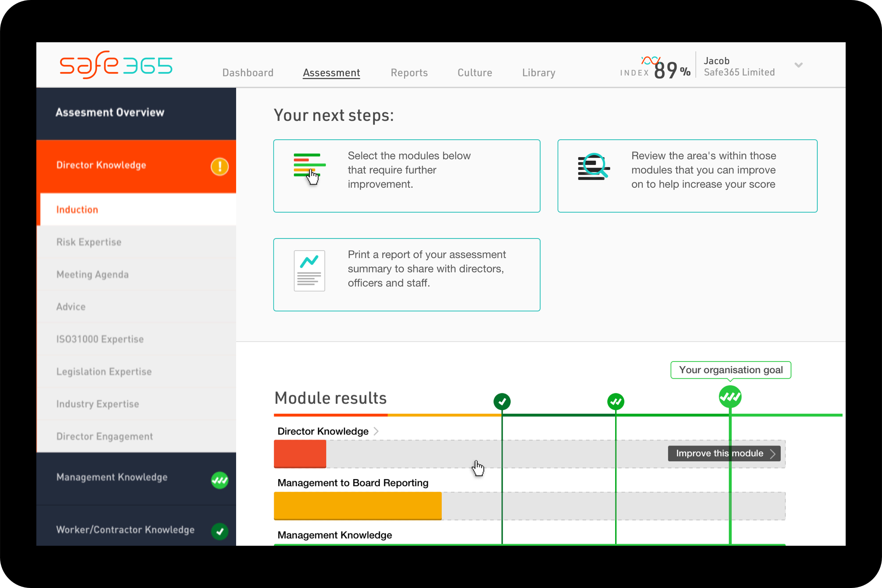Click the Your organisation goal label
The image size is (882, 588).
pyautogui.click(x=730, y=370)
